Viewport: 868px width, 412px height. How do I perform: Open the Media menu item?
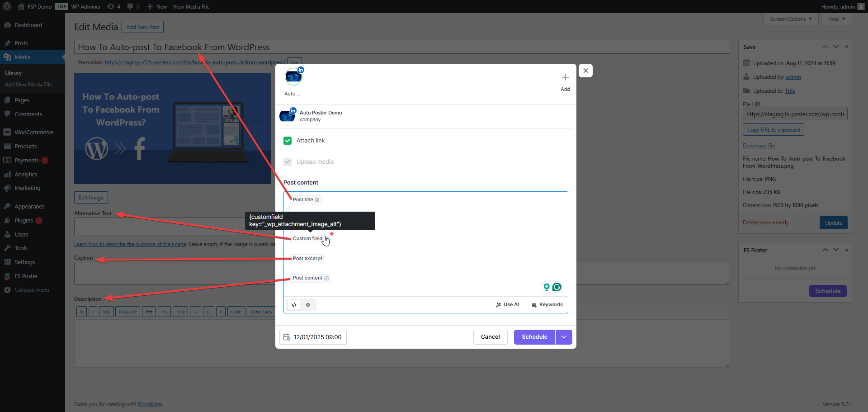pyautogui.click(x=33, y=57)
